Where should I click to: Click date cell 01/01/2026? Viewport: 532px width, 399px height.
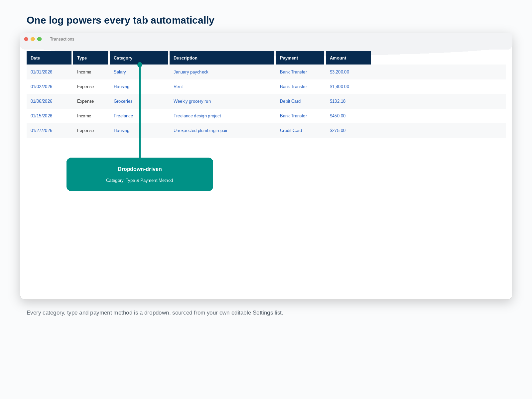[x=41, y=72]
